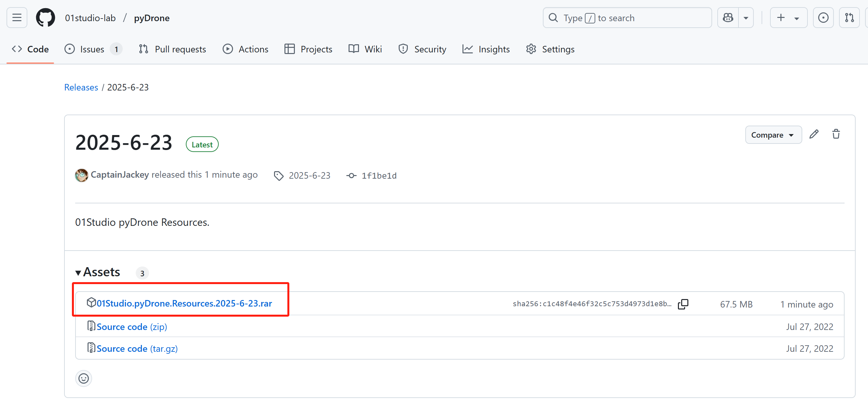Collapse the Assets section
Viewport: 868px width, 411px height.
tap(98, 272)
